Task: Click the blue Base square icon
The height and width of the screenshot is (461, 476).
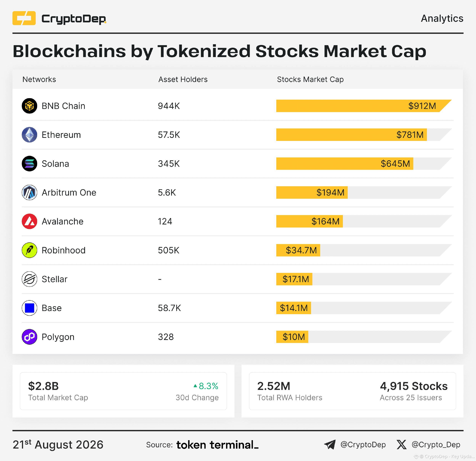Action: point(29,308)
